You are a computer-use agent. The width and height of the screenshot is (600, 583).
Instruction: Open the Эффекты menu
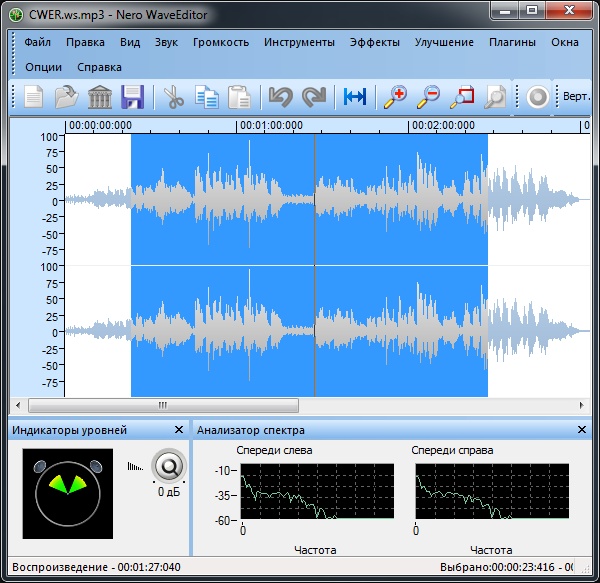pos(375,43)
